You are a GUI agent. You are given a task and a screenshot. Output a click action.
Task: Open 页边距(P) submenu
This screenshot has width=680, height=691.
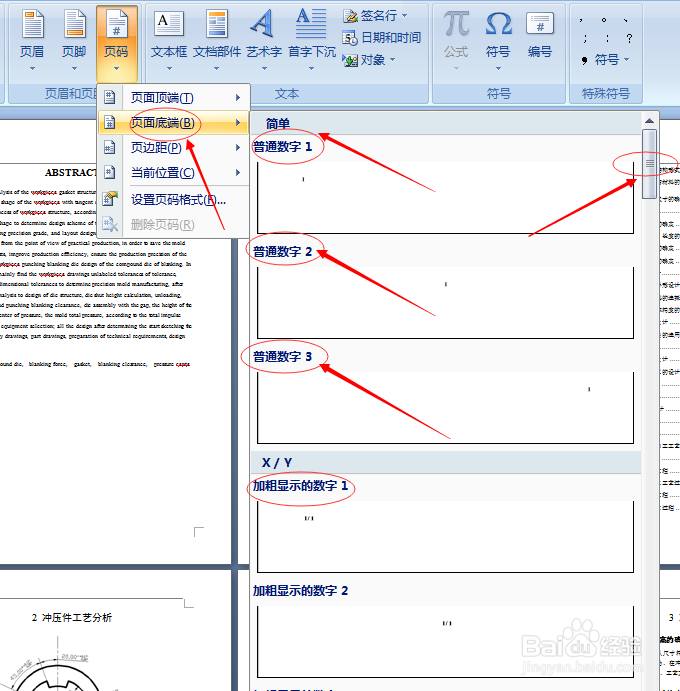pos(174,147)
